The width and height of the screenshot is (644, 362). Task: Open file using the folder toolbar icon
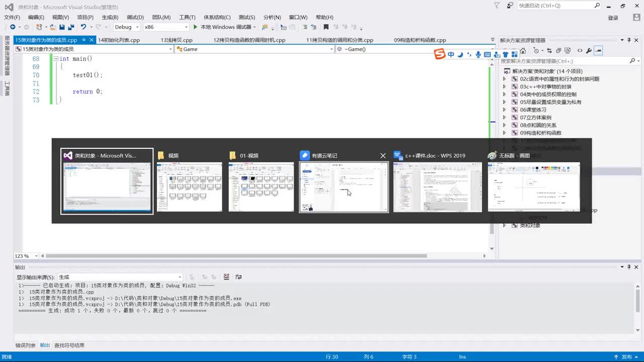[x=53, y=27]
